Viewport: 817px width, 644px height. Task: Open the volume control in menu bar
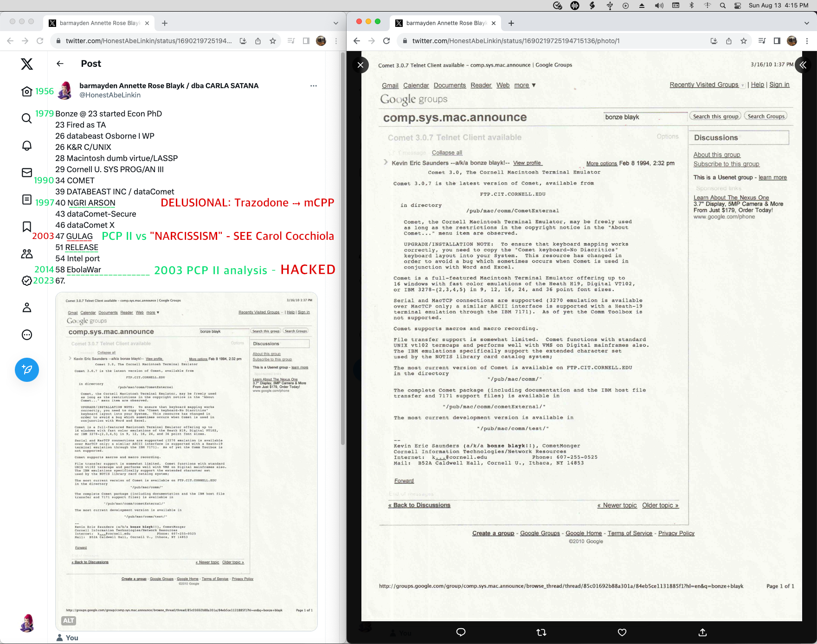659,6
